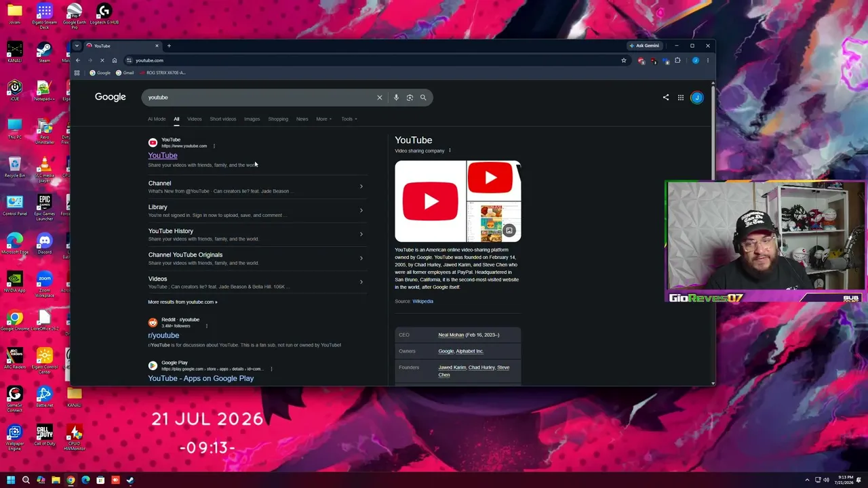Open Elgato Stream Deck shortcut
This screenshot has height=488, width=868.
coord(44,16)
